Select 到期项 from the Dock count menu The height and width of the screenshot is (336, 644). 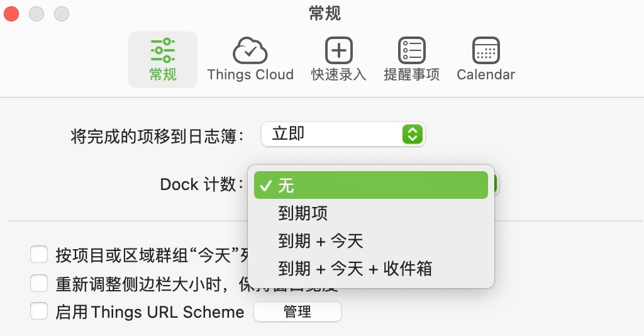303,213
